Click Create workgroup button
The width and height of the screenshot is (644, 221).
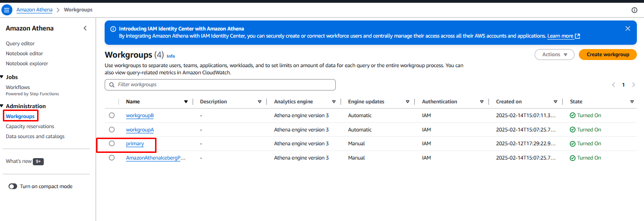[x=607, y=54]
